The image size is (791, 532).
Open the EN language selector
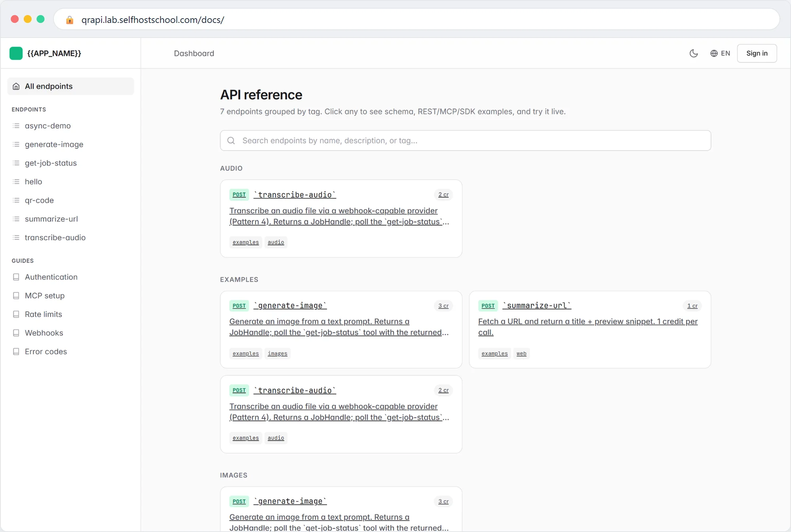click(x=720, y=53)
